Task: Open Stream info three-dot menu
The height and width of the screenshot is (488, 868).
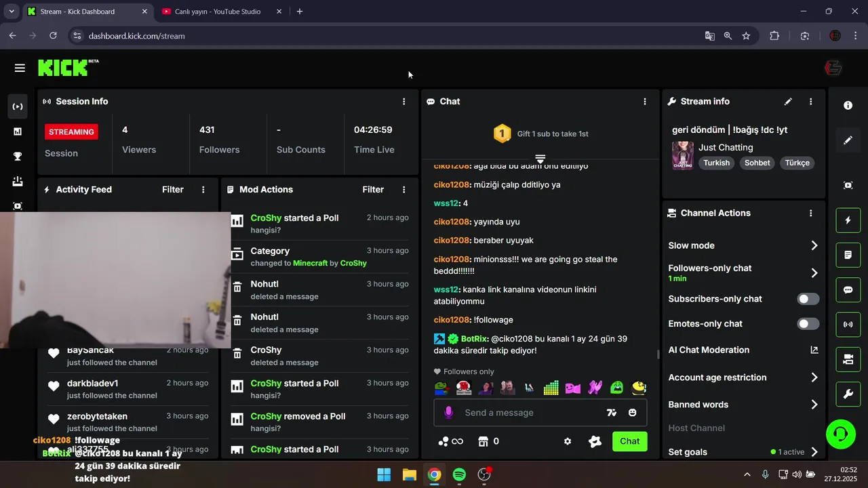Action: point(811,102)
